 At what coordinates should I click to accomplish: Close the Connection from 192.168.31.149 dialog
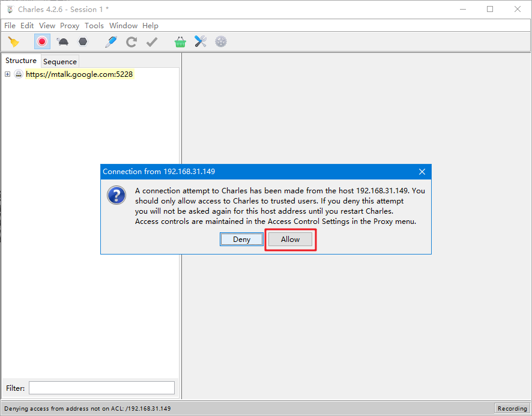422,172
